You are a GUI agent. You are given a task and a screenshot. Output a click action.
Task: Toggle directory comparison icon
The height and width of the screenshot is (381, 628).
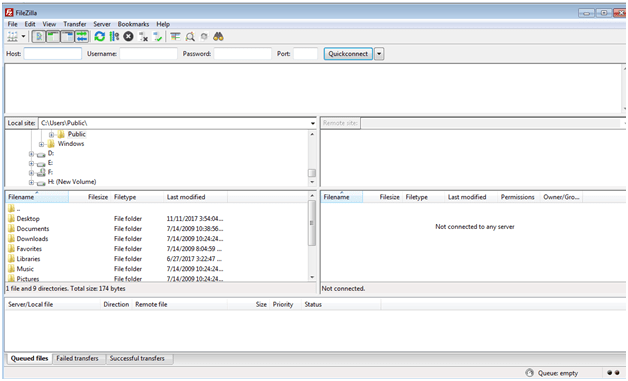[x=190, y=37]
